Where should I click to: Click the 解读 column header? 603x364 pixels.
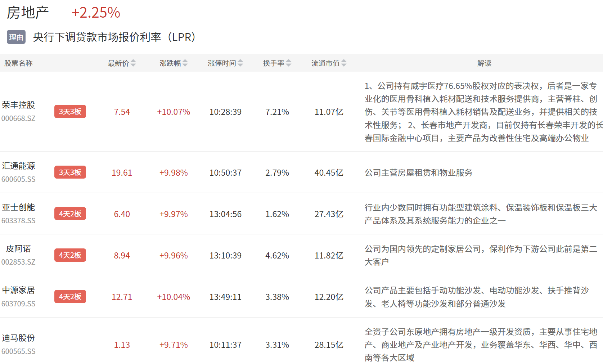tap(484, 63)
